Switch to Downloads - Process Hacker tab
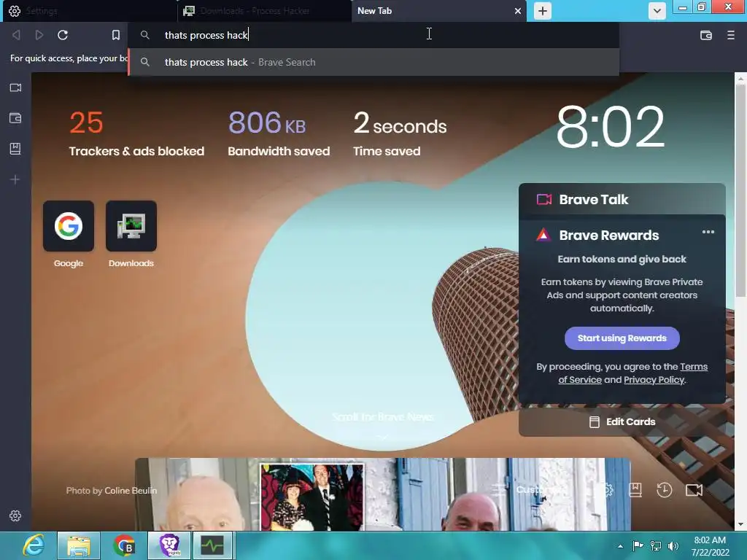The width and height of the screenshot is (747, 560). point(264,11)
